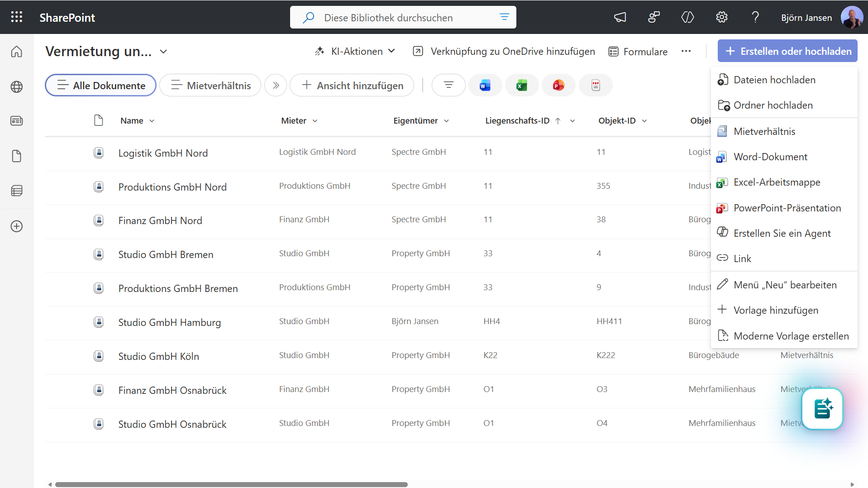Open the Microsoft 365 app launcher
Screen dimensions: 868x488
pyautogui.click(x=17, y=17)
